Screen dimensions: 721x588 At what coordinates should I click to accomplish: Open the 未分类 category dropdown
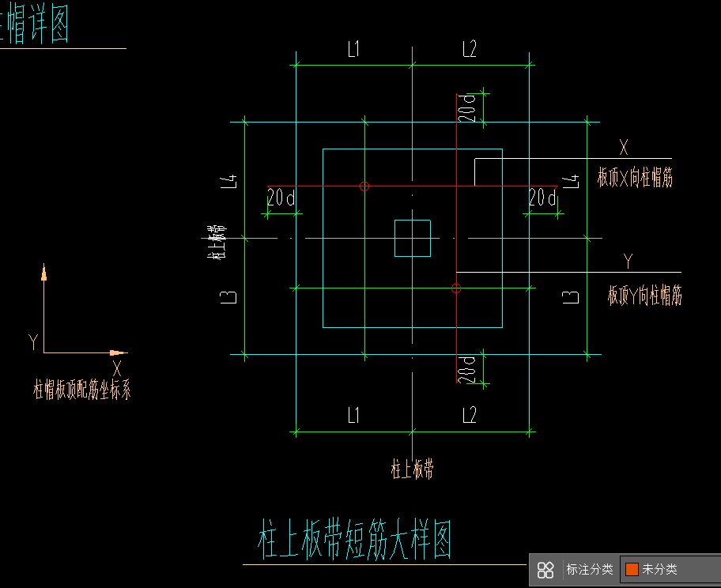671,570
